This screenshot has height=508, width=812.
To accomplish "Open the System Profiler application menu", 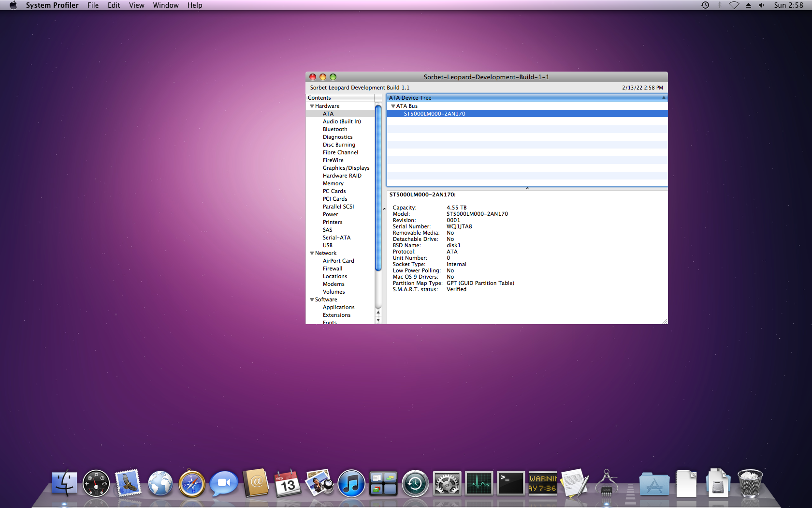I will [x=52, y=5].
